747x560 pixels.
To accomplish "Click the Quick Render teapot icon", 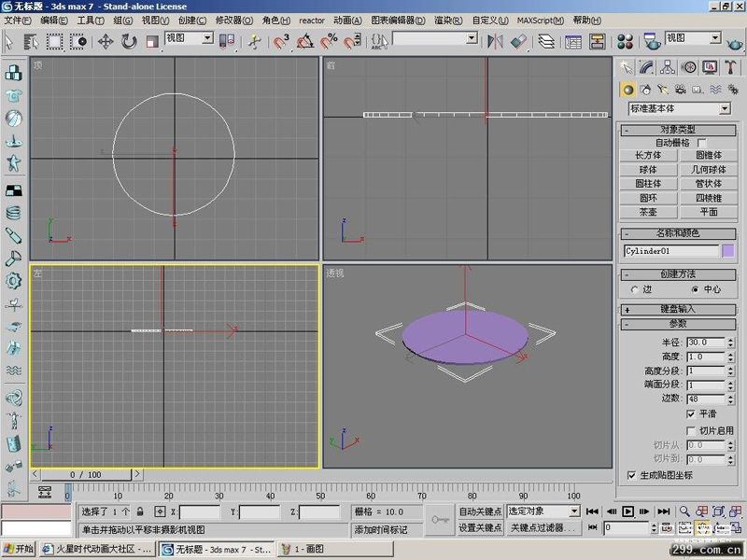I will coord(734,44).
